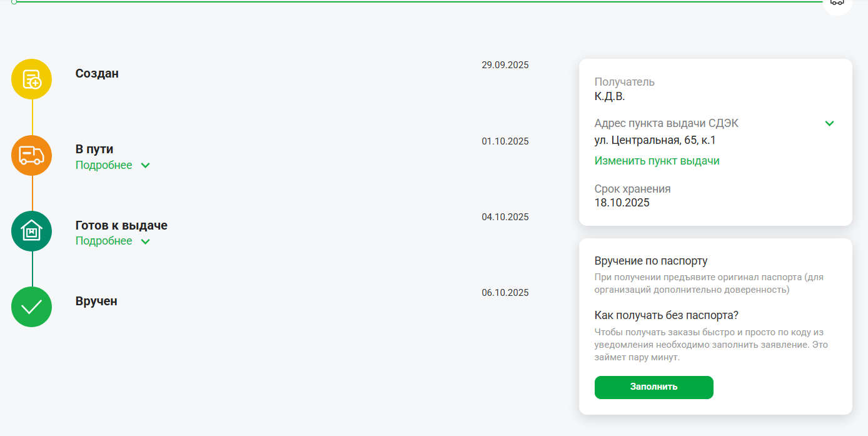Click the Изменить пункт выдачи link
868x436 pixels.
[657, 161]
